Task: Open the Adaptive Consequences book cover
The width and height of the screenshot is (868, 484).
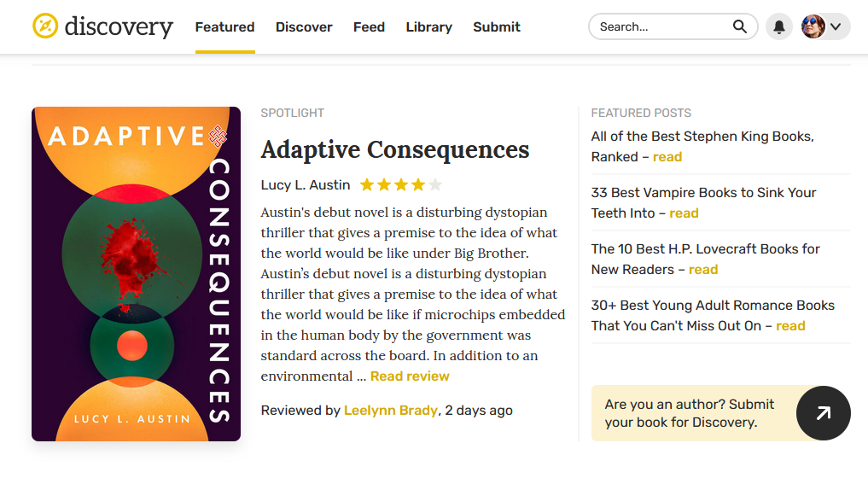Action: click(136, 274)
